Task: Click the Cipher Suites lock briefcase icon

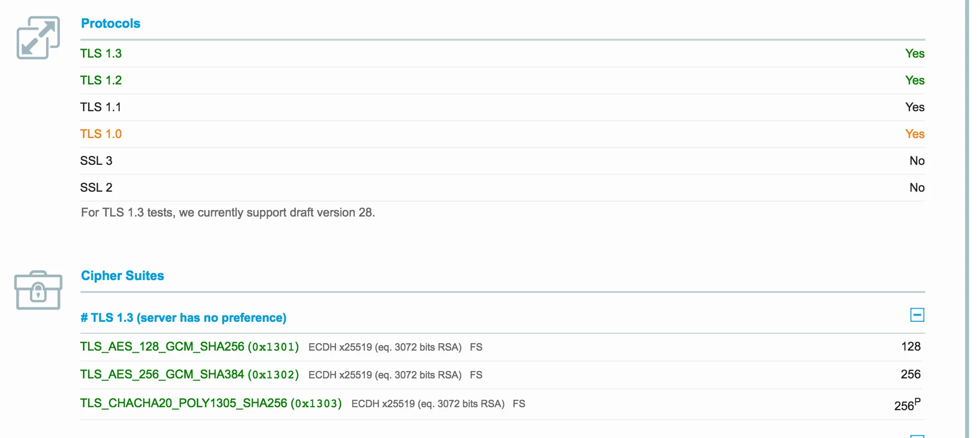Action: pos(38,291)
